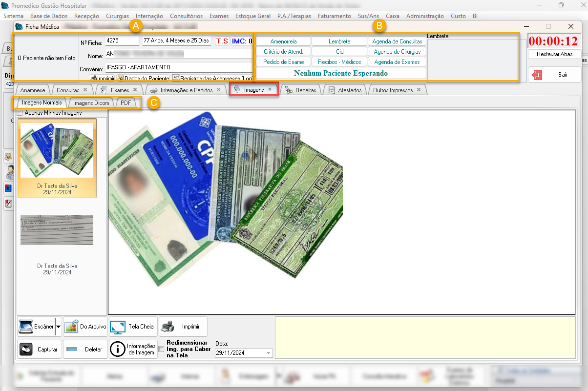This screenshot has width=588, height=391.
Task: Enable Apenas Minhas Imagens checkbox
Action: click(x=20, y=113)
